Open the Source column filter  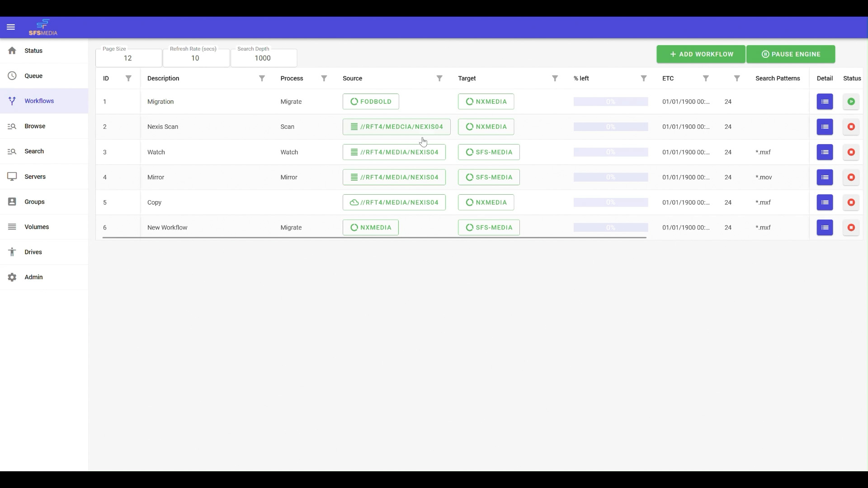pyautogui.click(x=439, y=79)
